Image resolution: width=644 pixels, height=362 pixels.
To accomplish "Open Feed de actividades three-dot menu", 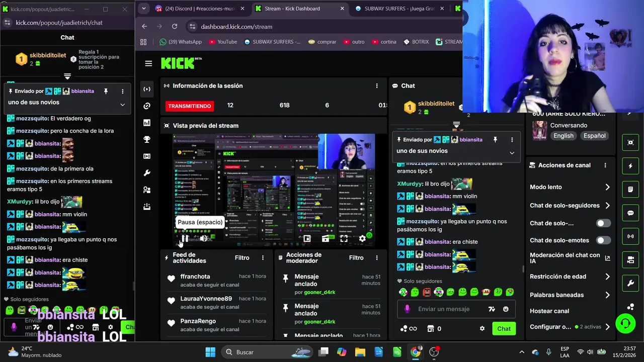I will (x=263, y=258).
